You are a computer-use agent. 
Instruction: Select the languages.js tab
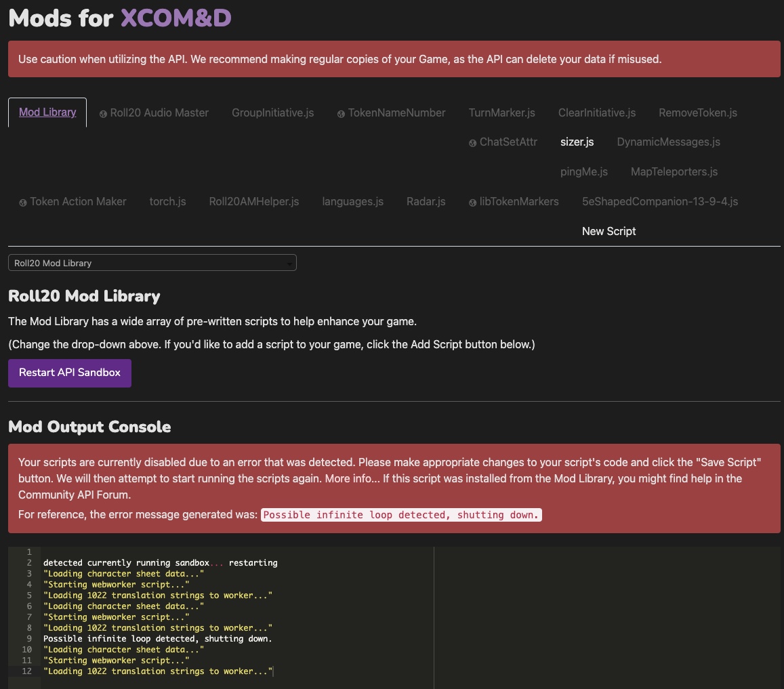[352, 201]
